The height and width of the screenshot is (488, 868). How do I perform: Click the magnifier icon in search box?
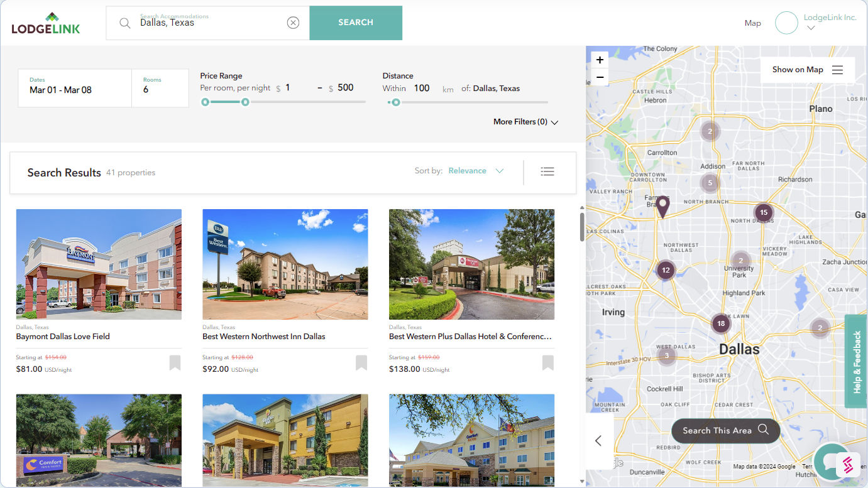pos(125,23)
